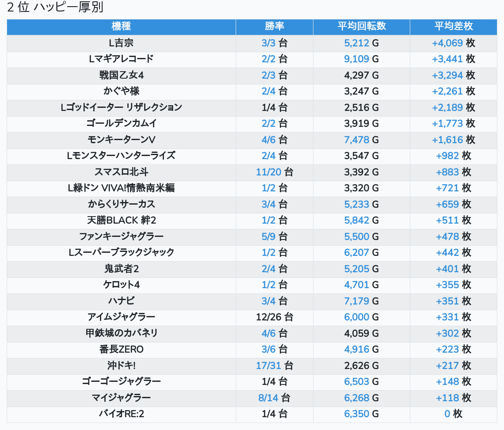The width and height of the screenshot is (504, 430).
Task: Select Lゴッドイーター リザレクション machine name
Action: [121, 107]
